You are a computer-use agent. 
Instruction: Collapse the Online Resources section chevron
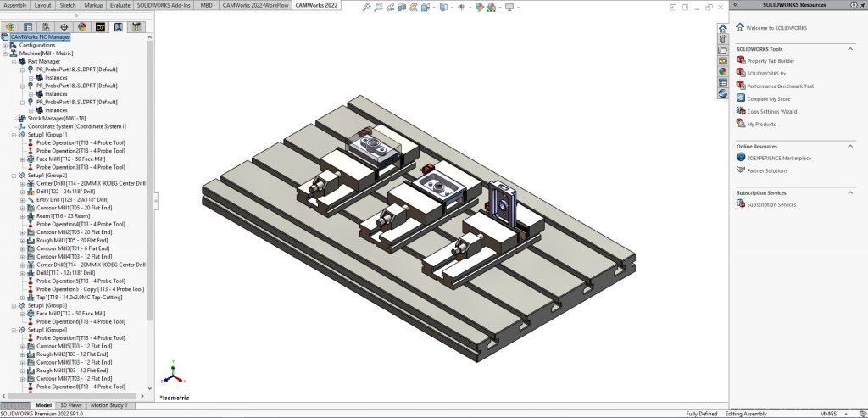pyautogui.click(x=850, y=146)
